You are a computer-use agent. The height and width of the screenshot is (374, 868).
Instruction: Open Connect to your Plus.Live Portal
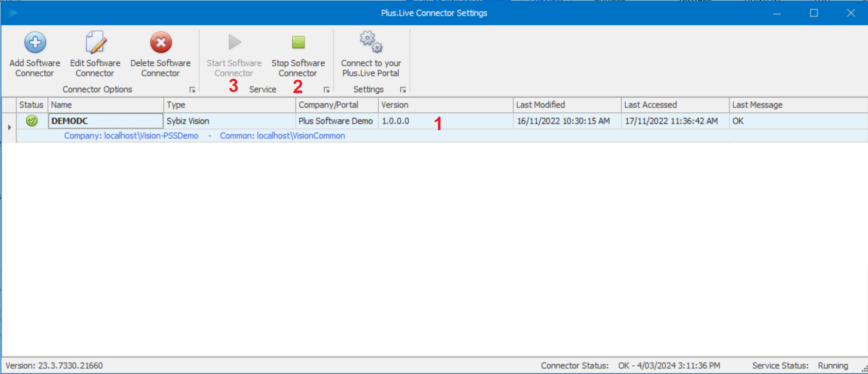point(371,55)
